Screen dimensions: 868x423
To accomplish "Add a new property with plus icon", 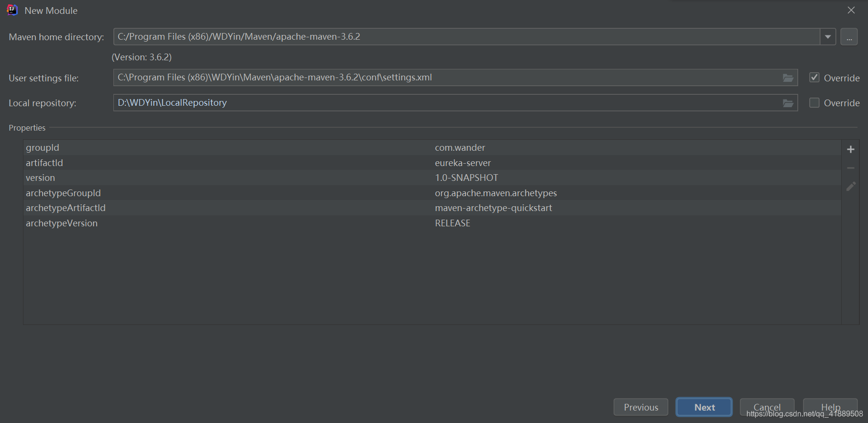I will point(851,149).
